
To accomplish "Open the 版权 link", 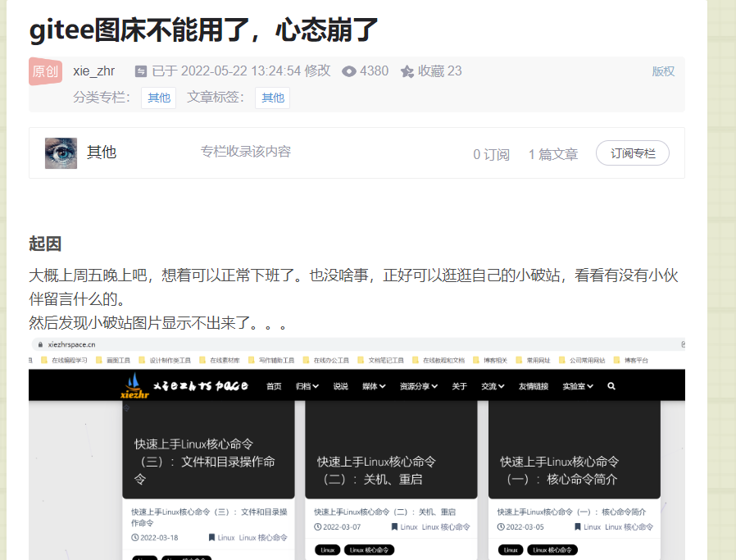I will point(663,71).
